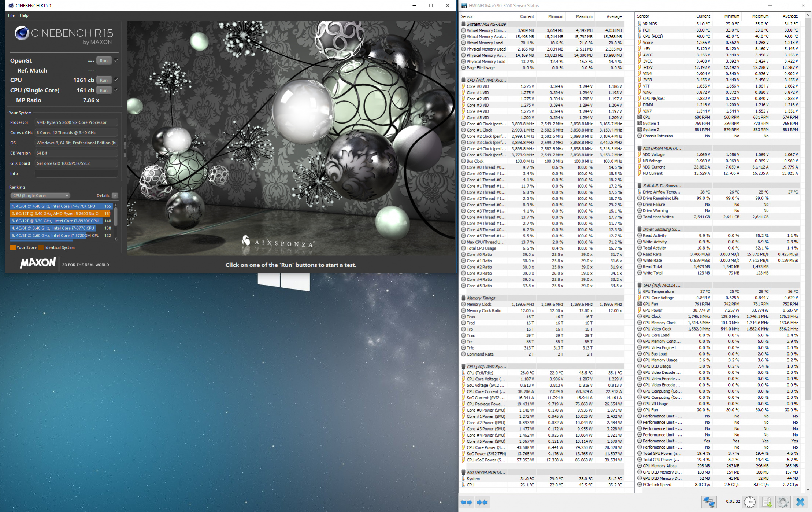This screenshot has width=812, height=512.
Task: Click the Cores x GHz field in Your System
Action: 76,133
